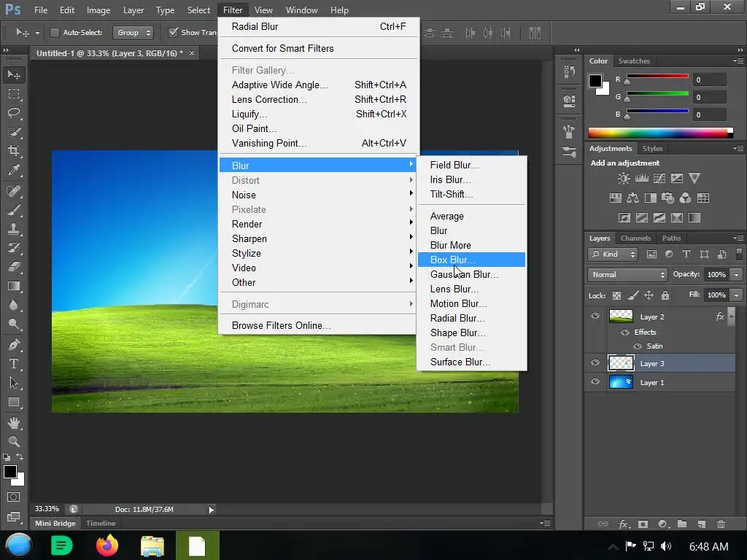Select Convert for Smart Filters
Screen dimensions: 747x560
pos(318,48)
